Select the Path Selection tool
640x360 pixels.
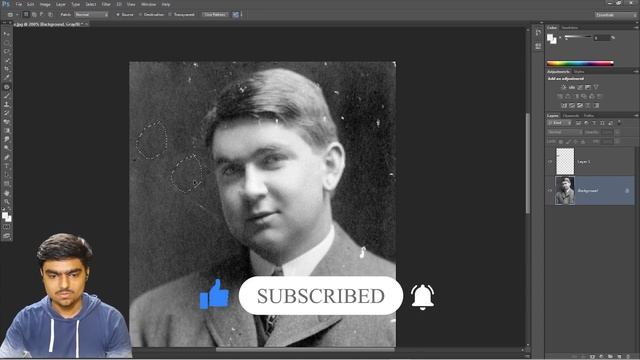pyautogui.click(x=7, y=175)
